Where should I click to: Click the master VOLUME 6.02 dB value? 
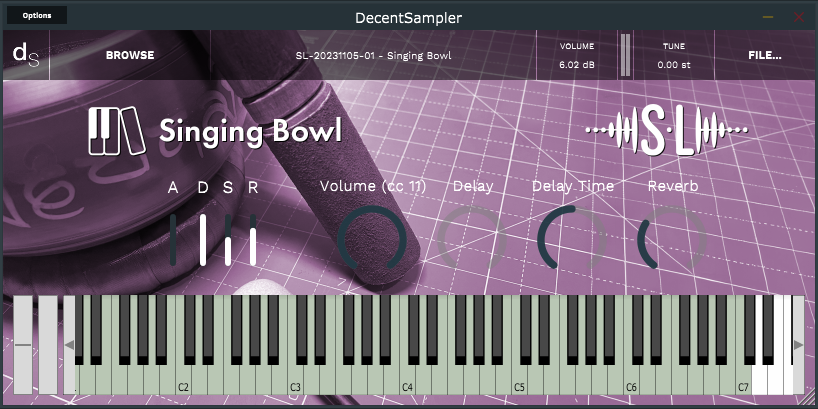click(576, 65)
